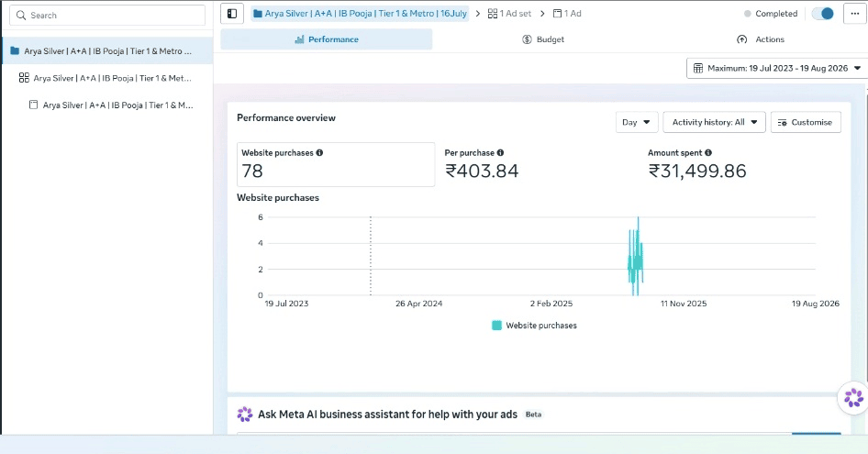Open the 1 Ad breadcrumb
Image resolution: width=868 pixels, height=454 pixels.
click(x=567, y=13)
